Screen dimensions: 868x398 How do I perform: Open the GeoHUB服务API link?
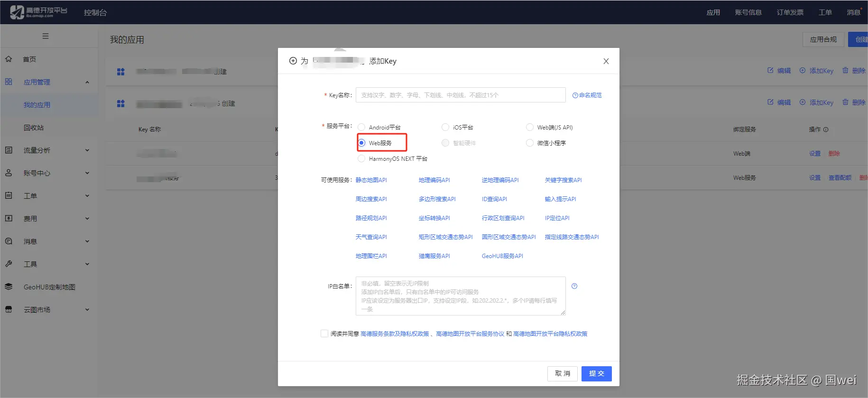tap(502, 256)
